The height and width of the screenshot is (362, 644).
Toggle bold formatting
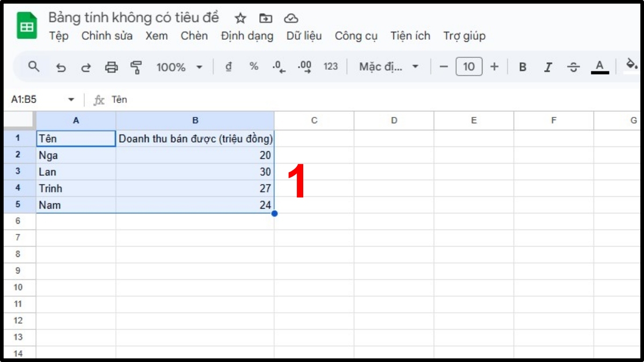pos(522,67)
